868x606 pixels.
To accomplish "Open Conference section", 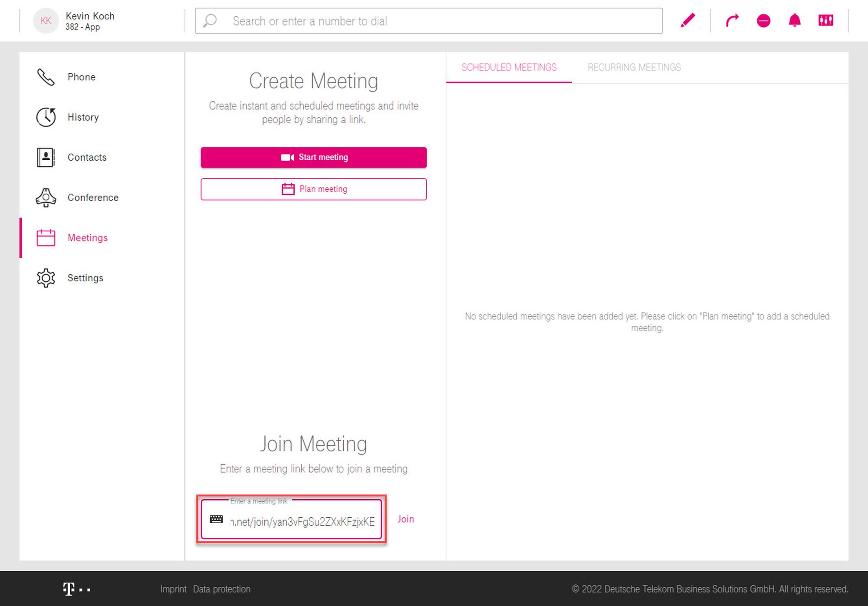I will [92, 198].
